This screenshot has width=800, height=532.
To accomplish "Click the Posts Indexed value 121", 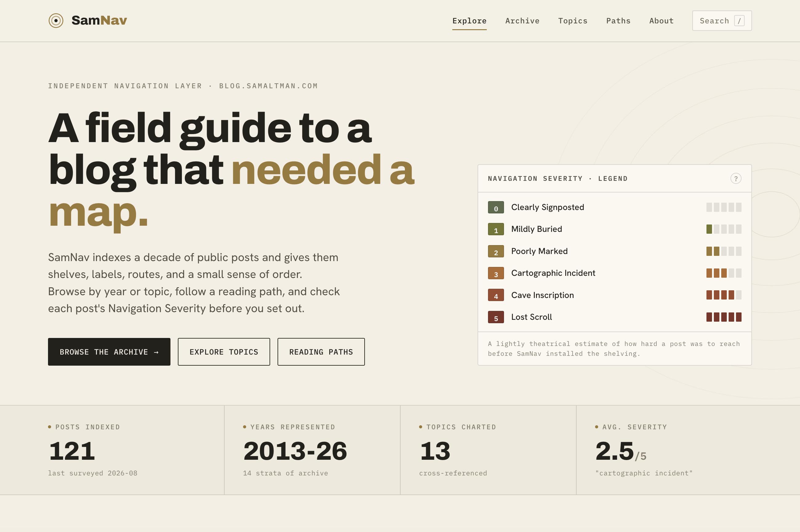I will tap(72, 451).
